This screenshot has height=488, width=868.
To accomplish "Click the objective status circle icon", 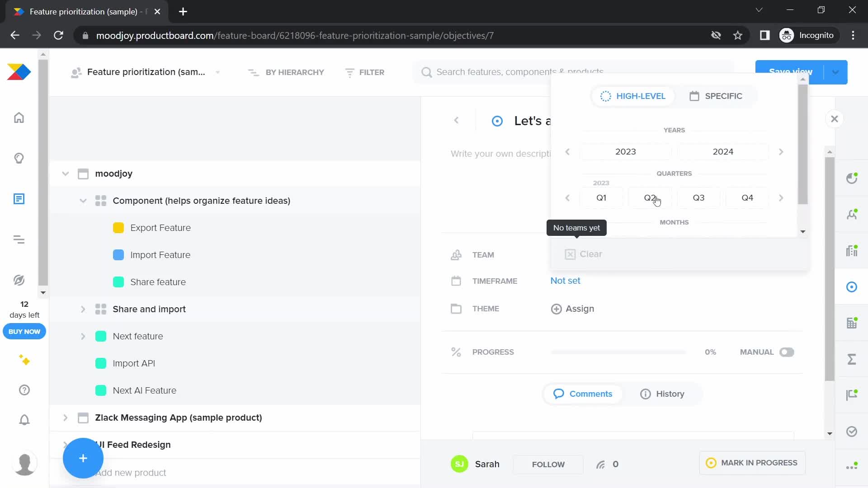I will click(497, 121).
